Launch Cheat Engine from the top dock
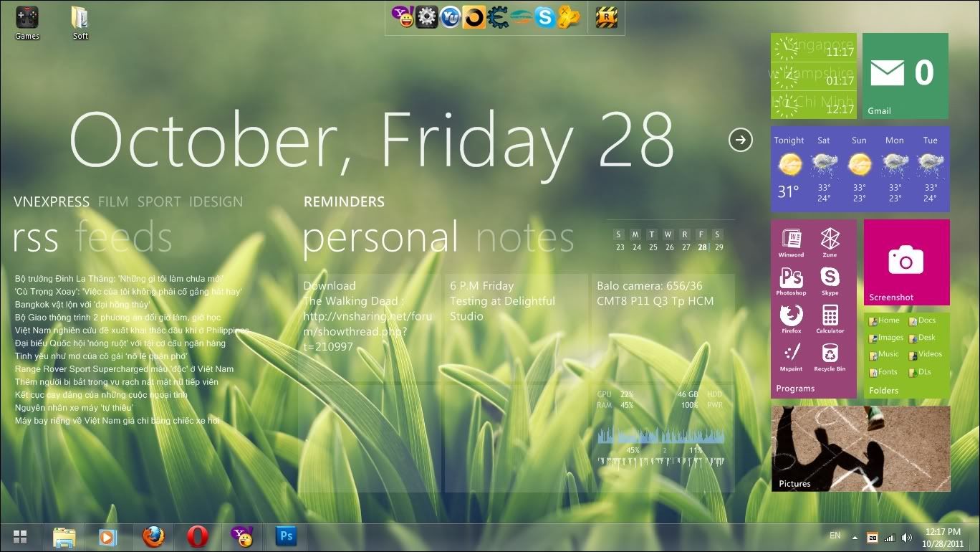 click(x=497, y=16)
